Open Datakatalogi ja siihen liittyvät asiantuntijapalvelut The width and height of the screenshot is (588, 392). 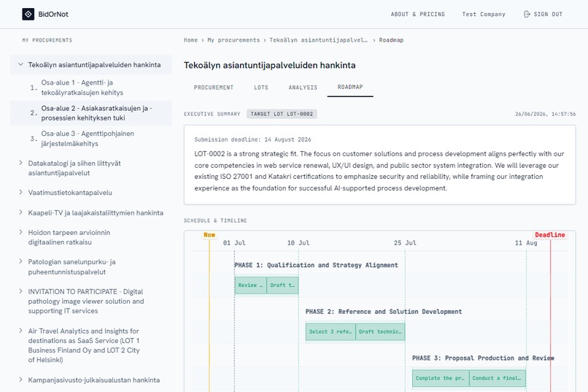click(74, 168)
